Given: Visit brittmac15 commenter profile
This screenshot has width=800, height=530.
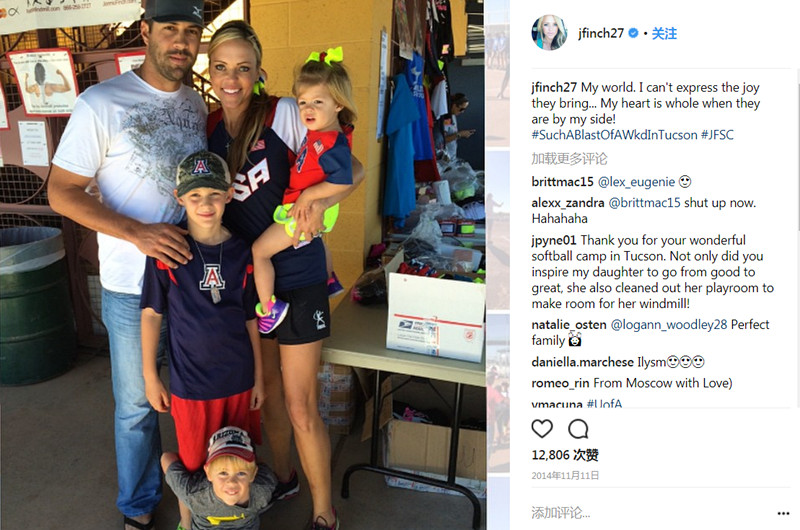Looking at the screenshot, I should [x=562, y=182].
